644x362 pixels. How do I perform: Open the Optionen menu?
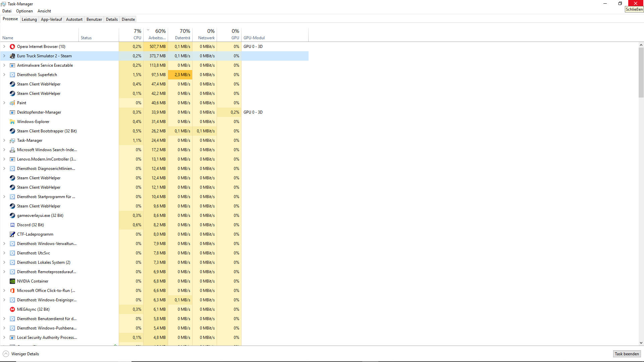[x=24, y=11]
